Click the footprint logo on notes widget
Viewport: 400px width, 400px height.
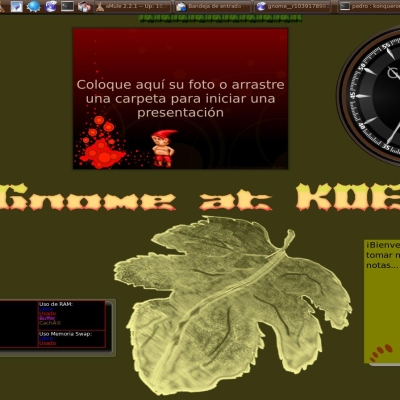coord(381,353)
